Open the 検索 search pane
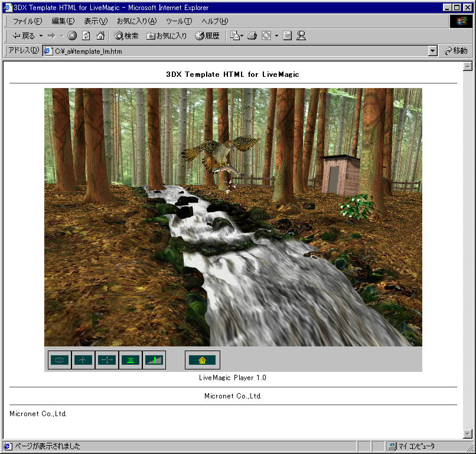 126,36
